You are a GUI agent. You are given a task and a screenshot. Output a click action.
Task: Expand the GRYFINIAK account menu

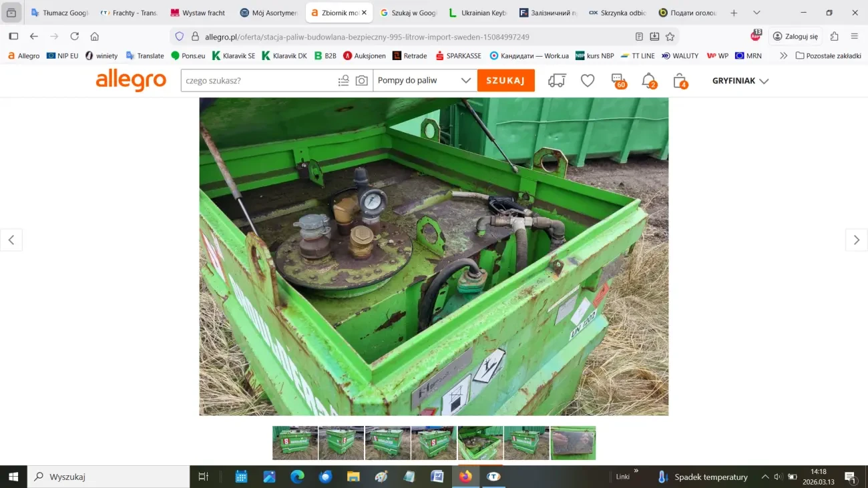tap(740, 80)
